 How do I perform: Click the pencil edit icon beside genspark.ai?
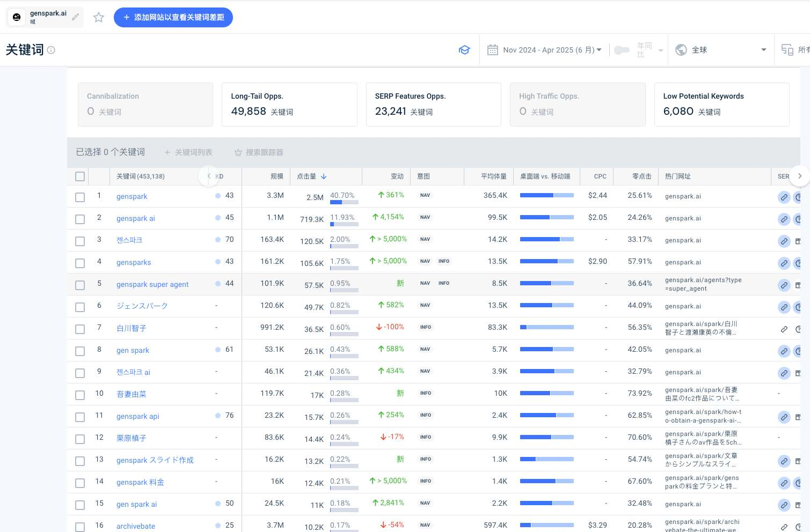[76, 17]
